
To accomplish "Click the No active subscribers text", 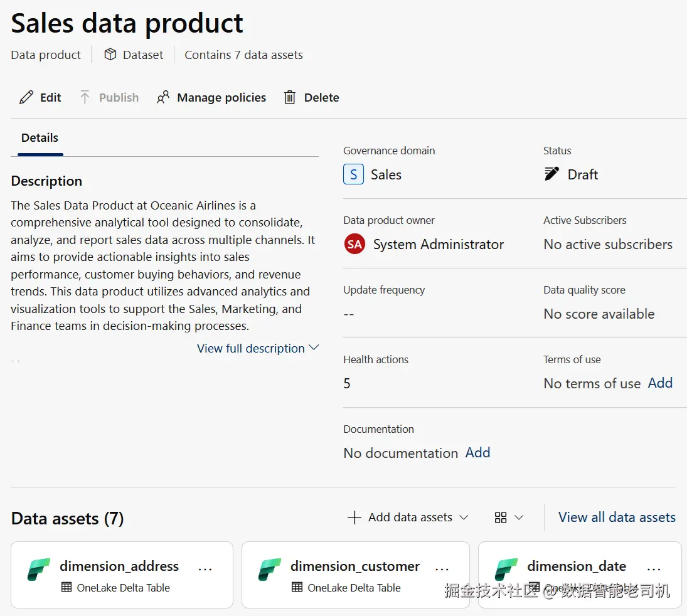I will [x=608, y=244].
